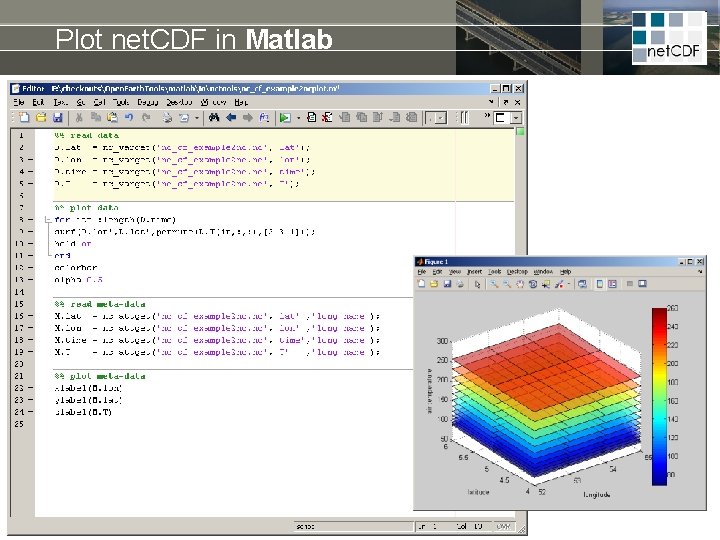Click the Copy icon in Editor toolbar
Image resolution: width=720 pixels, height=540 pixels.
tap(96, 118)
